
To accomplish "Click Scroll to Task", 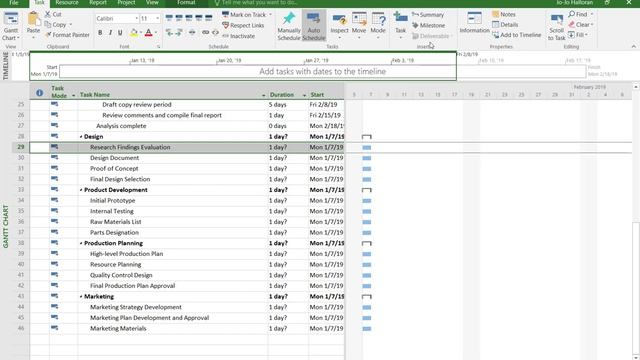I will pos(556,27).
